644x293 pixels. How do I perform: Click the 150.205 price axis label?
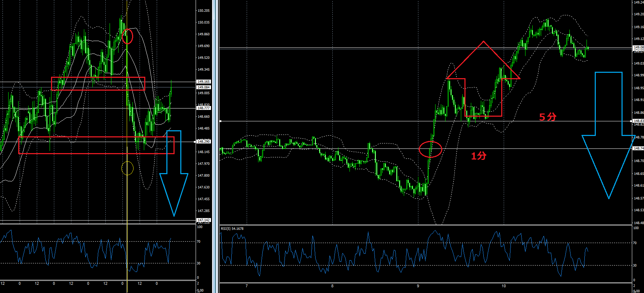[x=203, y=11]
